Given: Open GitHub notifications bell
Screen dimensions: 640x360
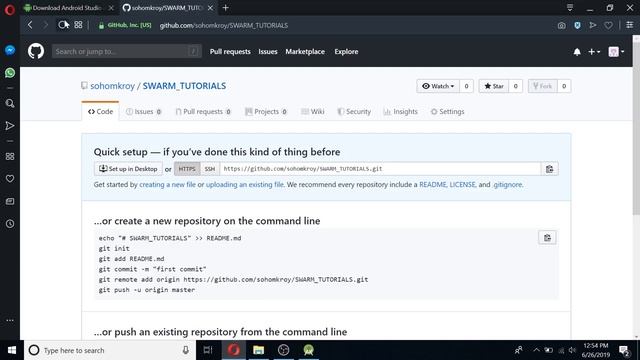Looking at the screenshot, I should pyautogui.click(x=577, y=52).
